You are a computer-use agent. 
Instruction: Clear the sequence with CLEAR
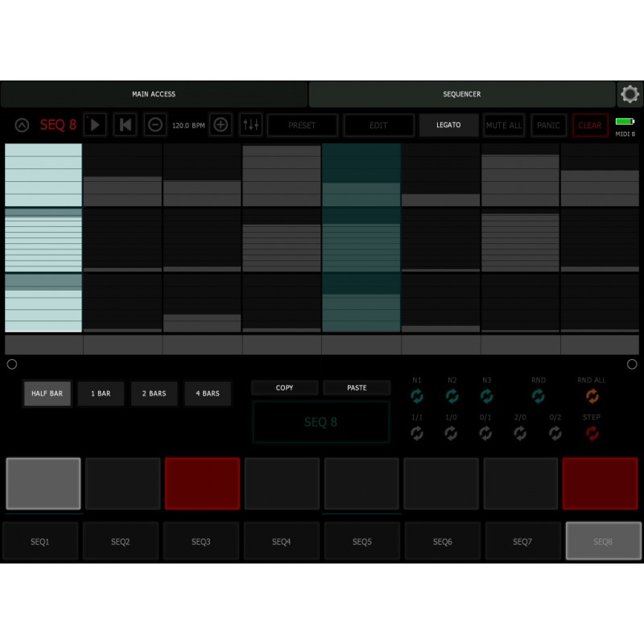[590, 125]
